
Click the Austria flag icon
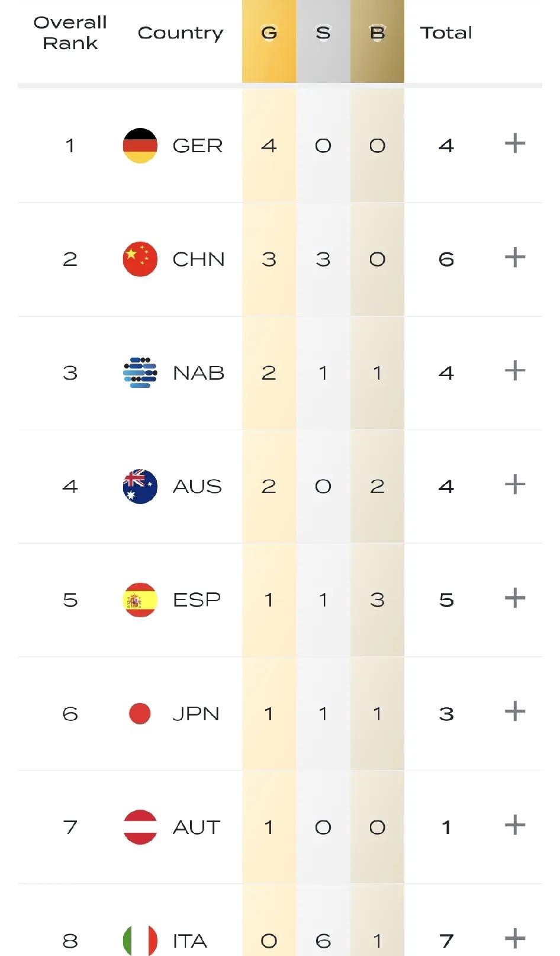tap(140, 827)
